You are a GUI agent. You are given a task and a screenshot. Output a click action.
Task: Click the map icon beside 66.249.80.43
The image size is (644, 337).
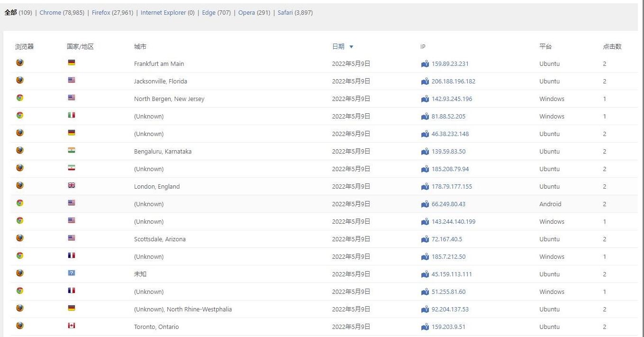pyautogui.click(x=425, y=204)
